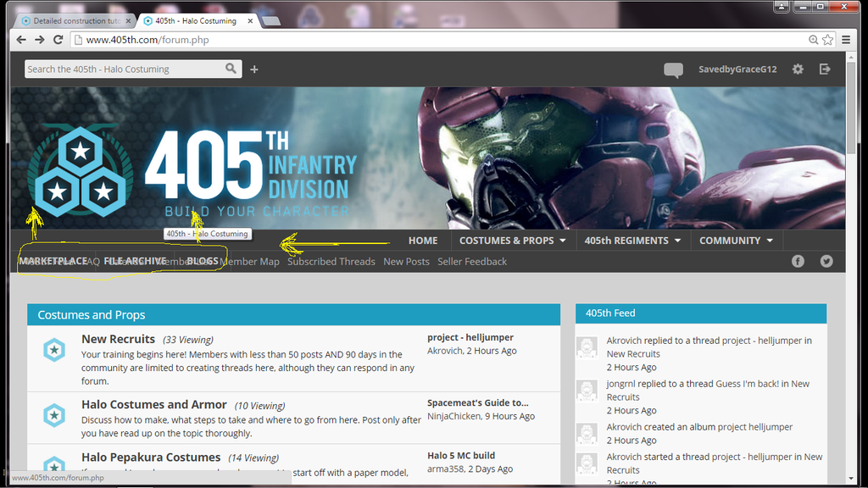Image resolution: width=868 pixels, height=488 pixels.
Task: Select the 405th - Halo Costuming tab
Action: coord(197,20)
